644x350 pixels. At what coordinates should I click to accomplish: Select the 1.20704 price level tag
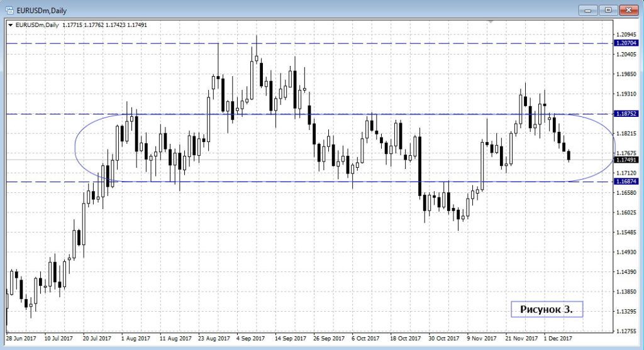[627, 43]
